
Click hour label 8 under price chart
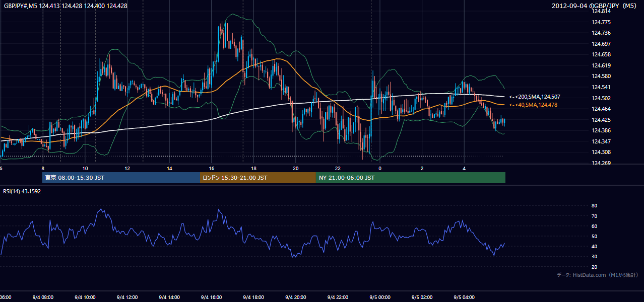click(43, 169)
